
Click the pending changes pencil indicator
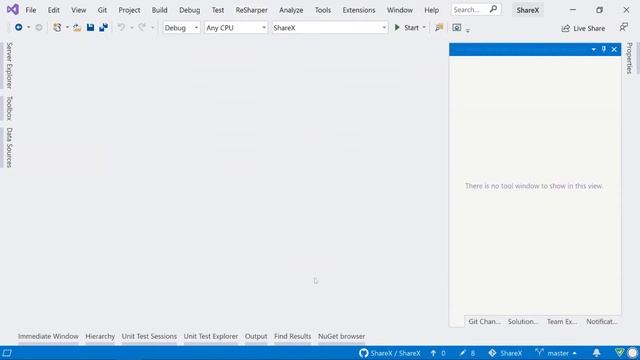467,353
